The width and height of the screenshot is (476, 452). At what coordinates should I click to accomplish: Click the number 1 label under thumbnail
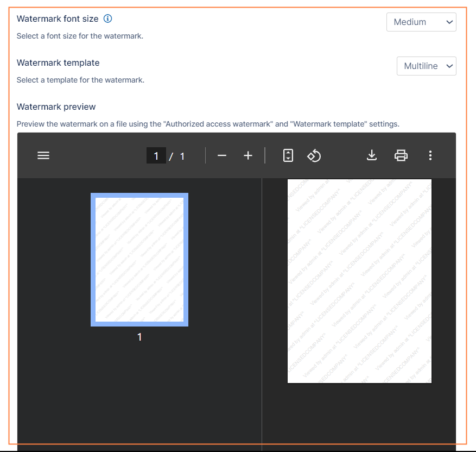pyautogui.click(x=139, y=337)
